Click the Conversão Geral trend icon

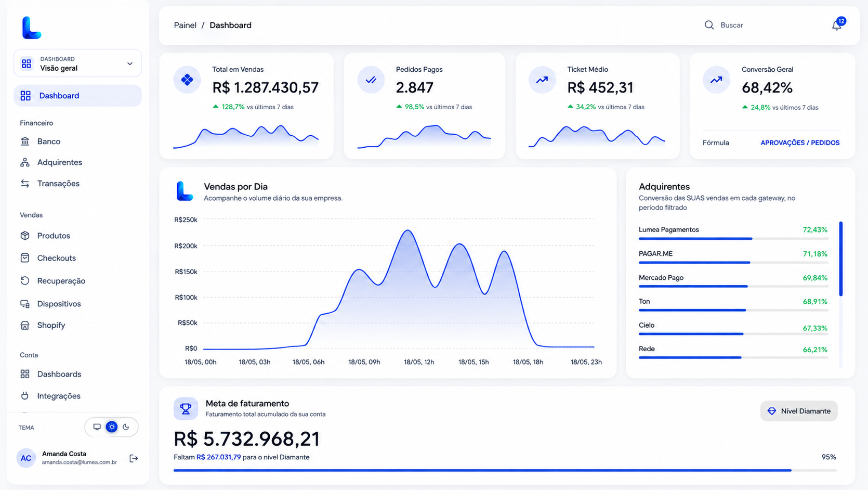(716, 80)
